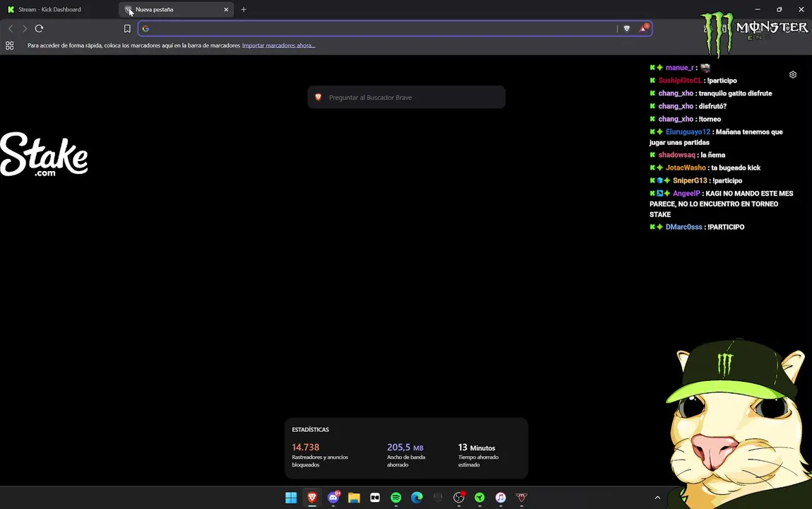
Task: Go back with the browser back arrow
Action: pos(11,28)
